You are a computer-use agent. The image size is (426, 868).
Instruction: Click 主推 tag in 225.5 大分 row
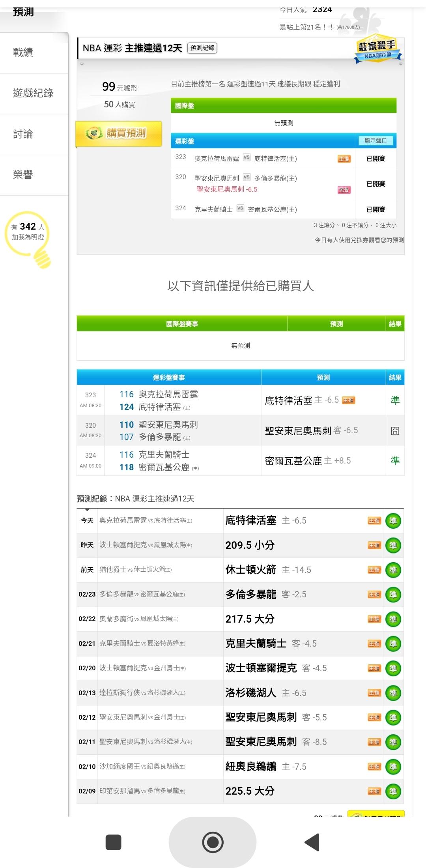(374, 791)
